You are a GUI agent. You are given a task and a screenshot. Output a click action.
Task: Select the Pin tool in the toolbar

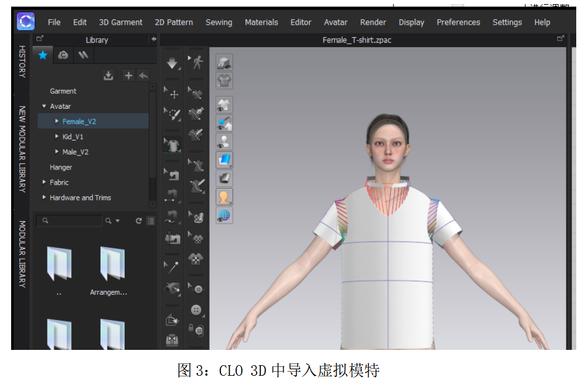click(x=172, y=266)
